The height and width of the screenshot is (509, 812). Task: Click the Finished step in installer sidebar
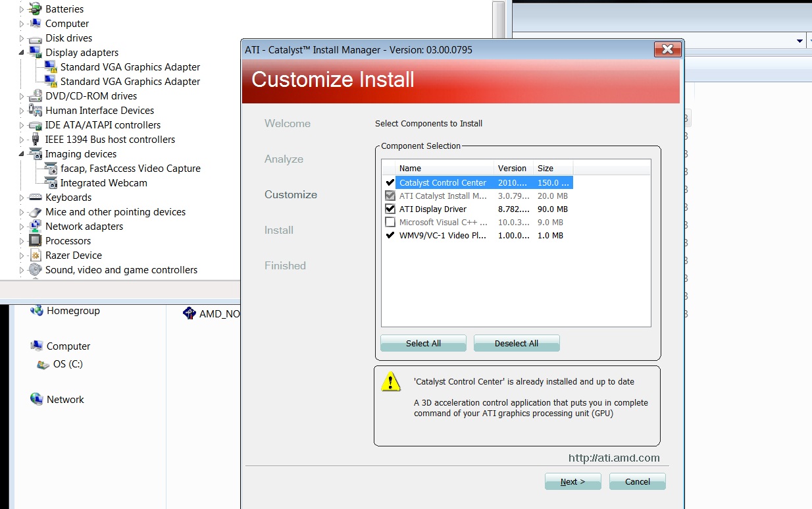pyautogui.click(x=285, y=266)
